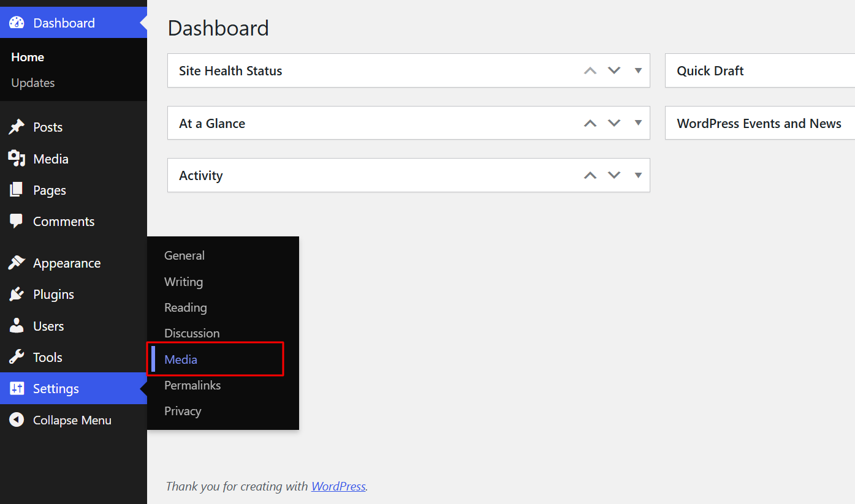Click the At a Glance title

212,123
